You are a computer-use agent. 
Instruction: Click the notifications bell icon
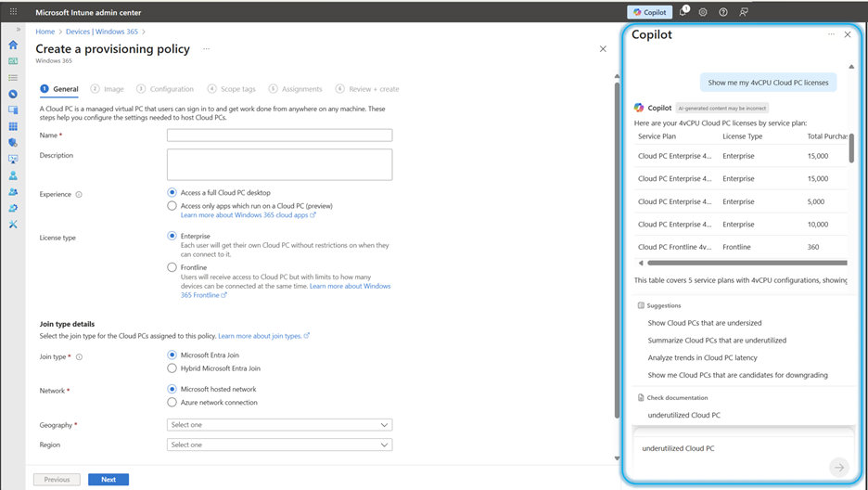tap(683, 12)
